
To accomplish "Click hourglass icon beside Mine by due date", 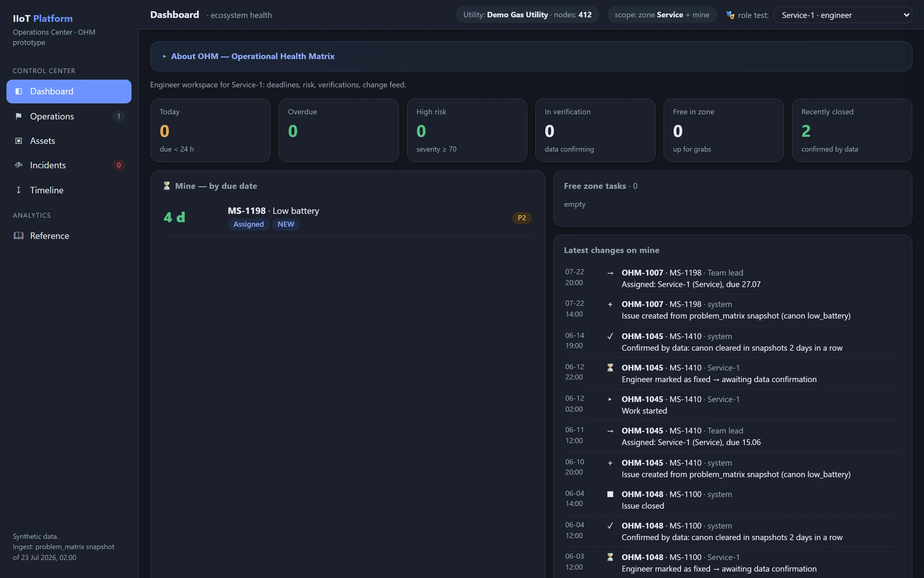I will click(167, 186).
